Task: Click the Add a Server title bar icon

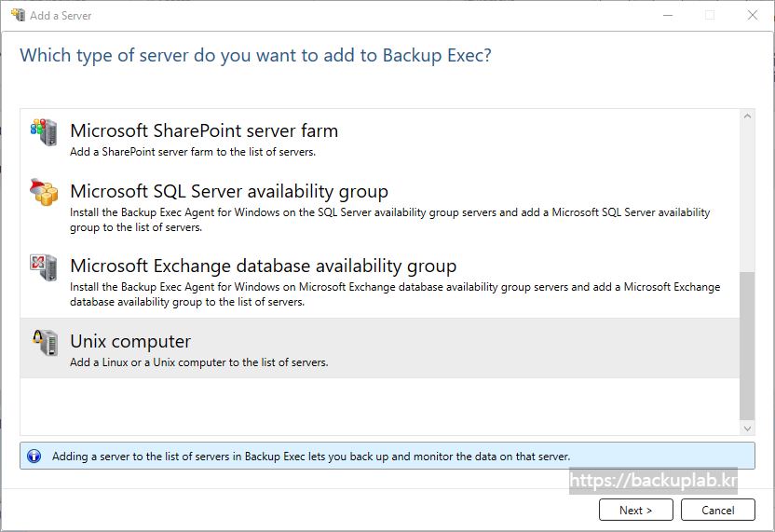Action: pos(17,15)
